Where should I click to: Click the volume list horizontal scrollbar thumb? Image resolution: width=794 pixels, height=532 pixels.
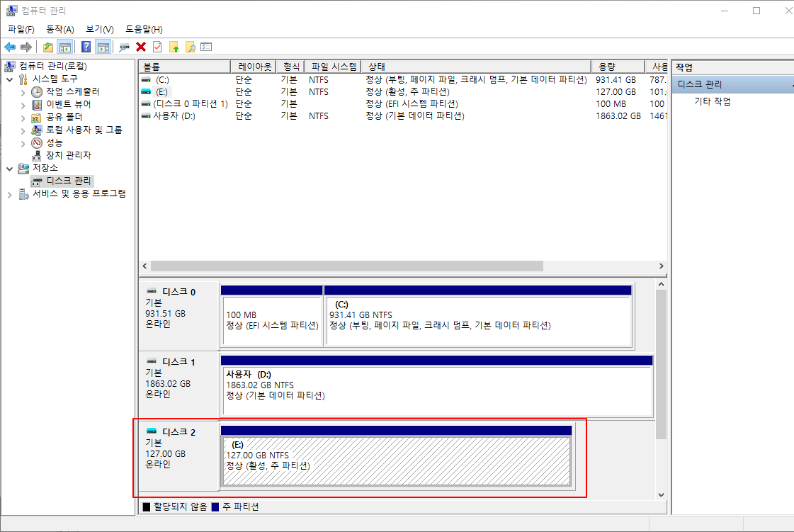tap(347, 266)
